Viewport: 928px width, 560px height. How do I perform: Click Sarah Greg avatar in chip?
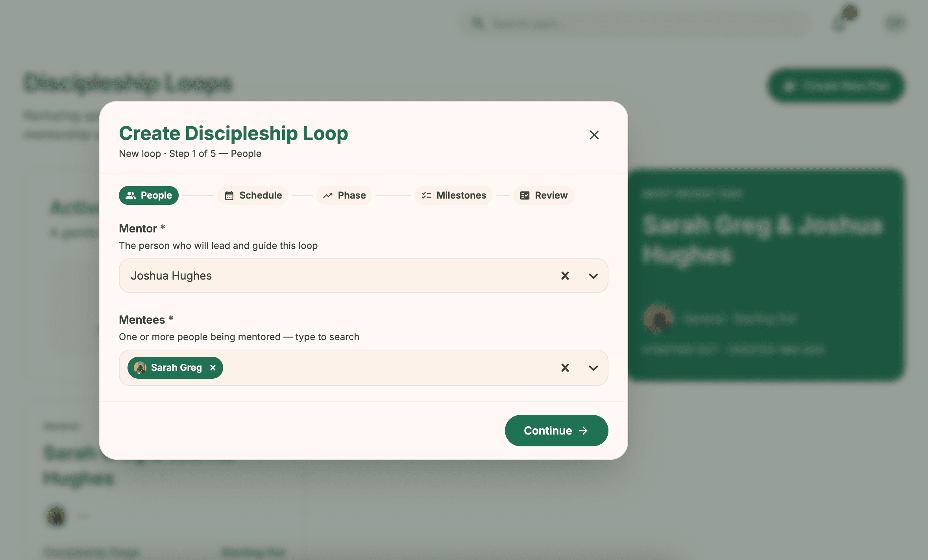coord(140,368)
